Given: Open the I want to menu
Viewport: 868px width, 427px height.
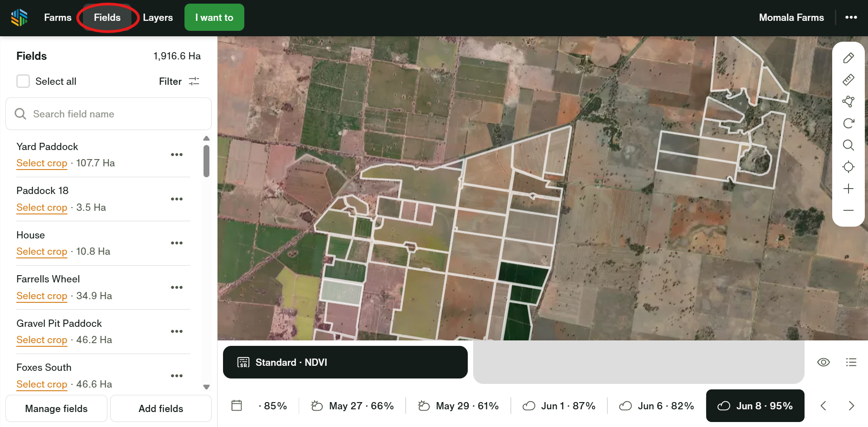Looking at the screenshot, I should (x=214, y=18).
